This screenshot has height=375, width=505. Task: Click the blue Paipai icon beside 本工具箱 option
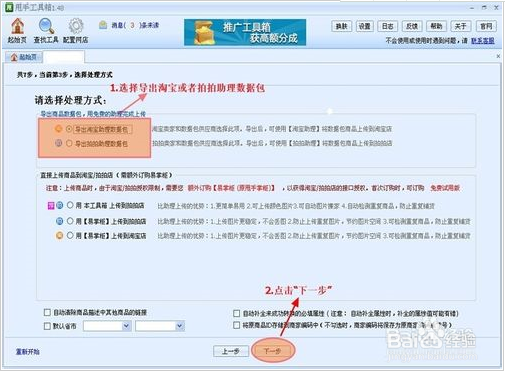[60, 205]
